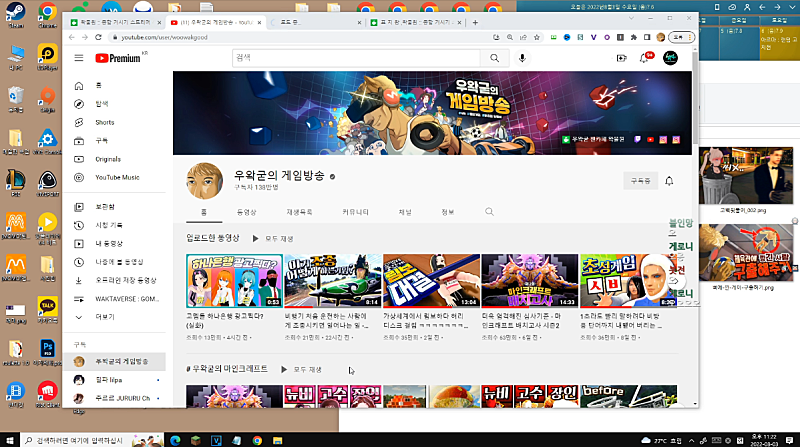Click the YouTube page vertical scrollbar
The image size is (800, 447).
pyautogui.click(x=695, y=97)
